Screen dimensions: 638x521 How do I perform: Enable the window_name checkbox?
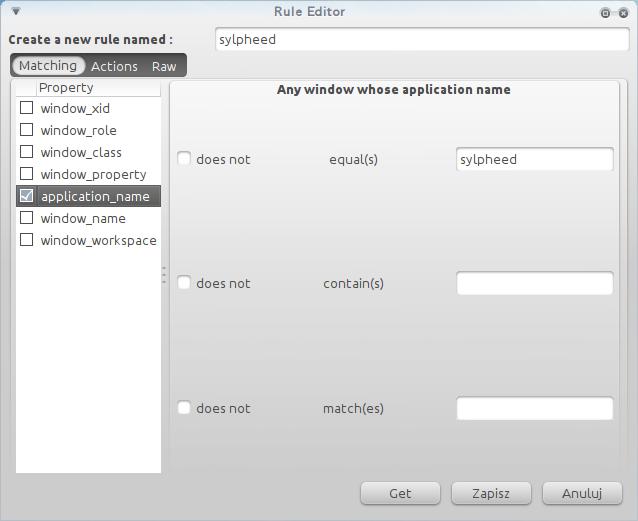click(x=26, y=218)
